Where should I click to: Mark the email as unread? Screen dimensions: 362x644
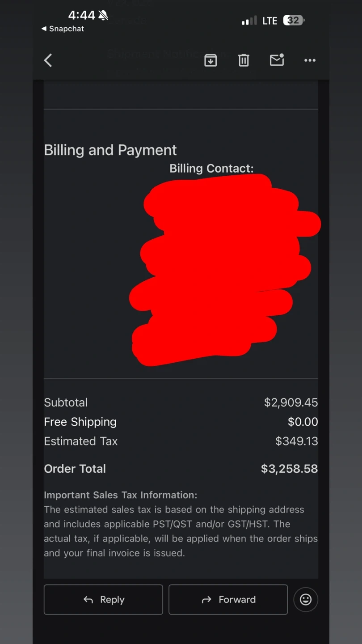tap(277, 60)
